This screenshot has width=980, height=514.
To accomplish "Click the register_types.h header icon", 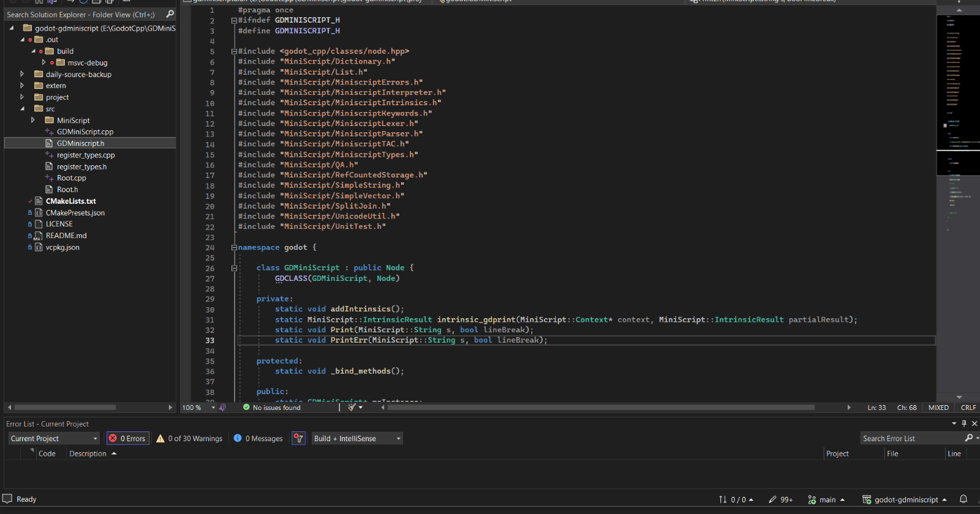I will 49,166.
